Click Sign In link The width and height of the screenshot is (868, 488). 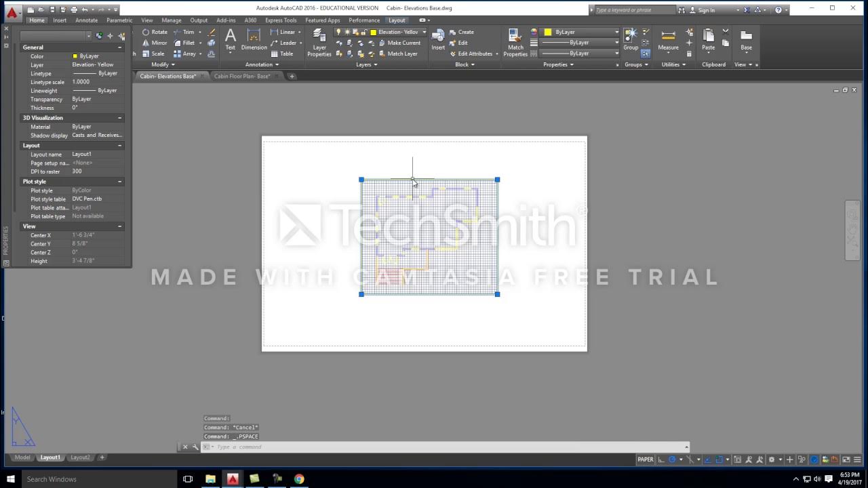tap(706, 10)
